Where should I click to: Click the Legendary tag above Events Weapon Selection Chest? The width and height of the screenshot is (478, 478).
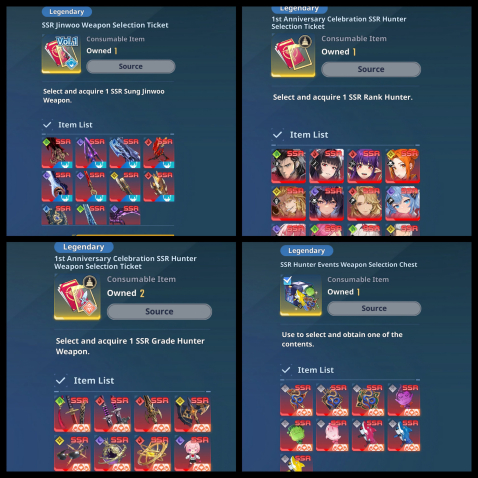[306, 251]
